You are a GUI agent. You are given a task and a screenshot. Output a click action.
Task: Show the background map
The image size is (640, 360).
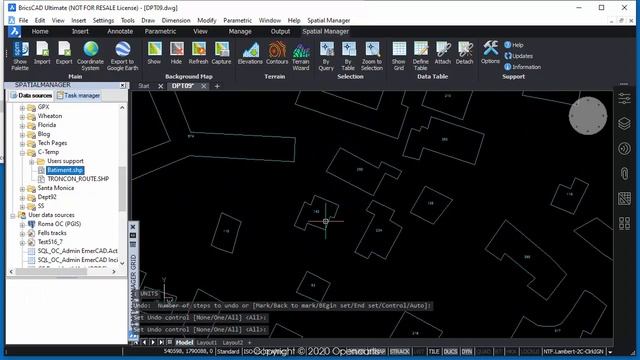point(154,53)
